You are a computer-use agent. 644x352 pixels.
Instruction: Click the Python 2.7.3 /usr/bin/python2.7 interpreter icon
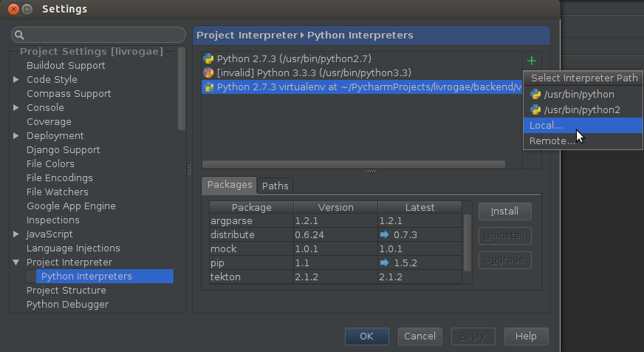pos(208,59)
